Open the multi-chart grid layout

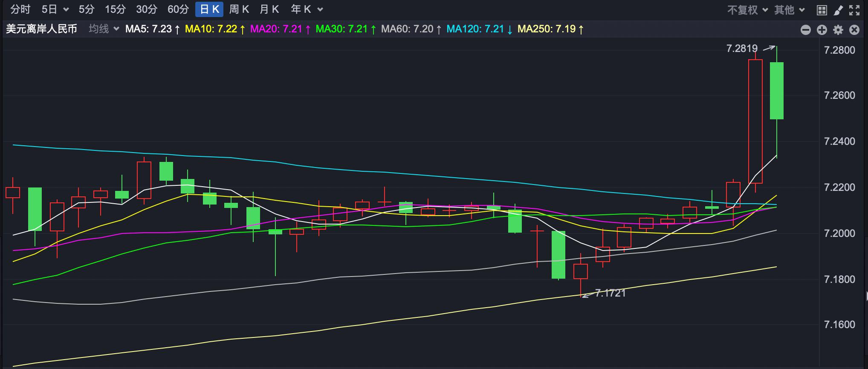(x=822, y=10)
